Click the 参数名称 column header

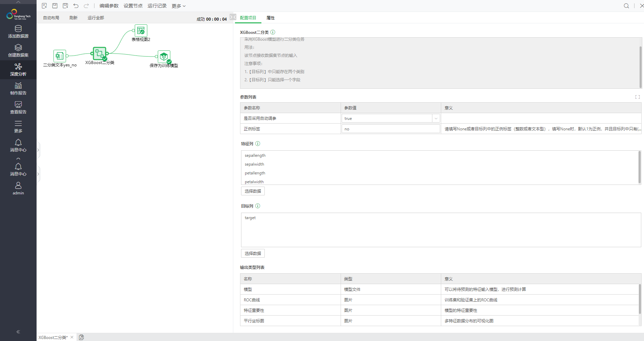pos(291,108)
